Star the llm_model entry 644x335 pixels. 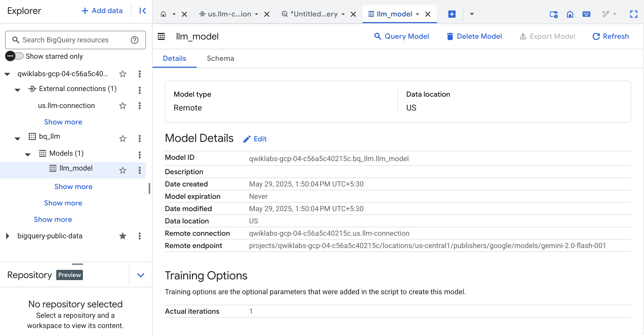click(x=123, y=170)
